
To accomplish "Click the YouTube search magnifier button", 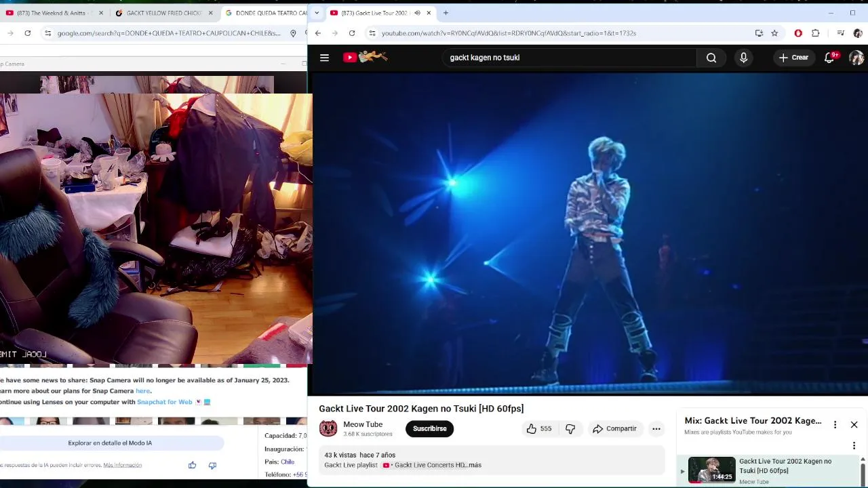I will tap(711, 58).
